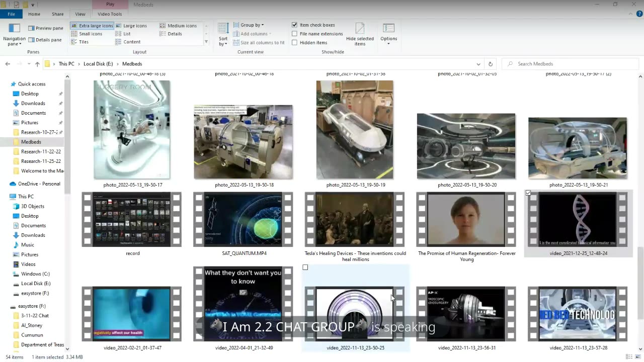
Task: Uncheck Item check boxes
Action: coord(294,25)
